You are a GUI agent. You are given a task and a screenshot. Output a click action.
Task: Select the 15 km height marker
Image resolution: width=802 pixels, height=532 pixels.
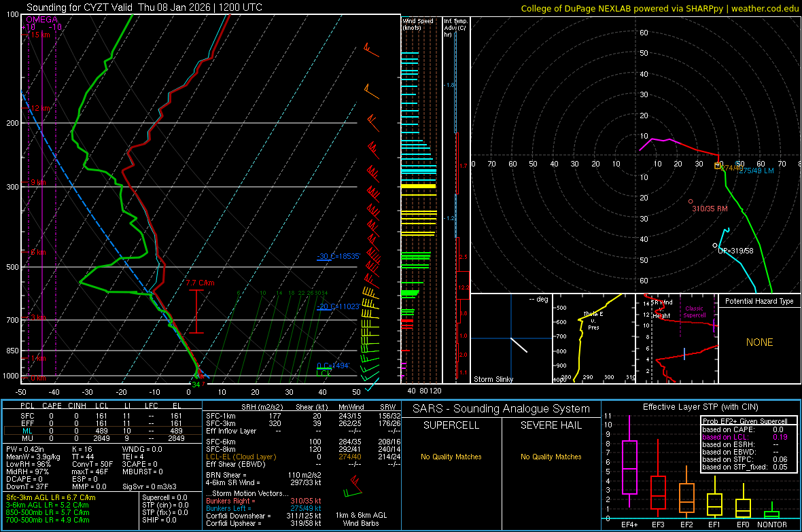pos(39,35)
